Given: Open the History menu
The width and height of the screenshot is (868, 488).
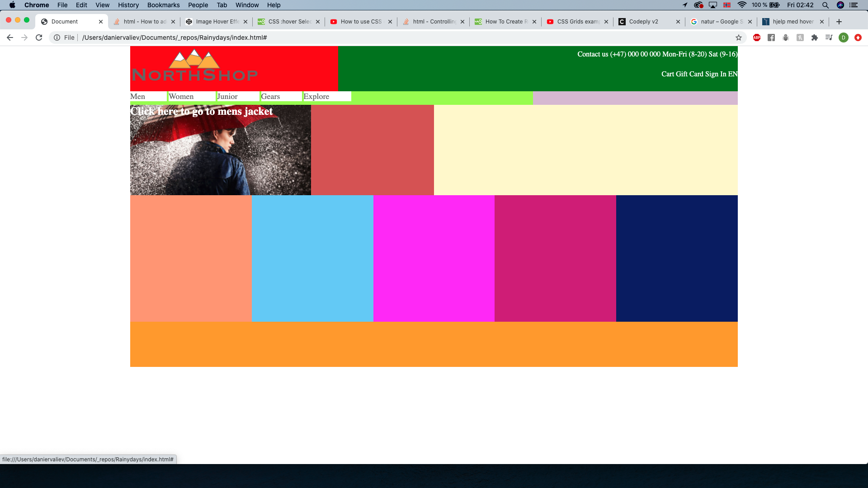Looking at the screenshot, I should tap(128, 5).
